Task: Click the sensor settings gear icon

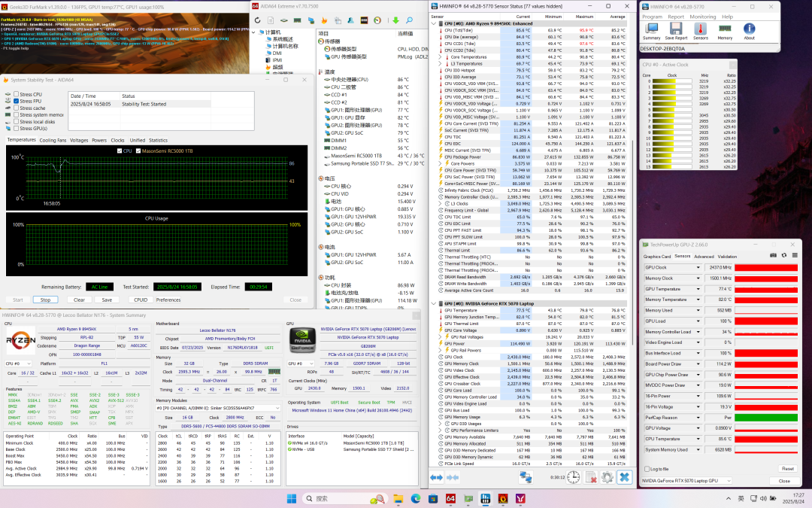Action: [607, 477]
